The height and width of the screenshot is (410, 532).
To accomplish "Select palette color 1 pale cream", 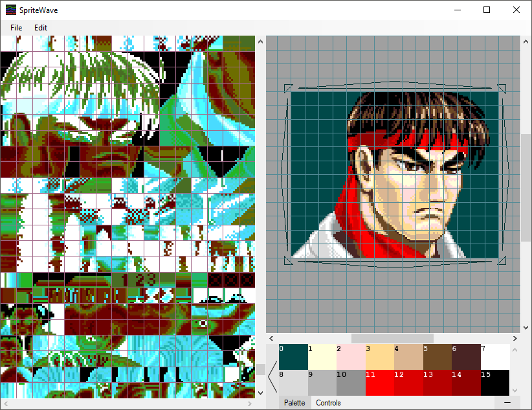I will click(x=322, y=357).
